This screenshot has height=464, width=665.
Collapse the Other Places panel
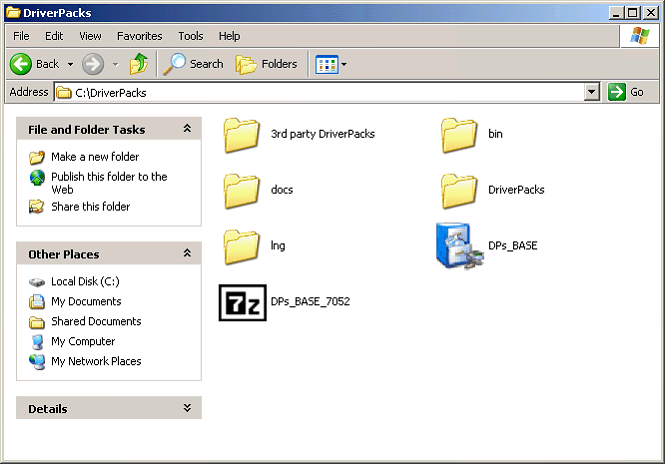click(x=187, y=254)
